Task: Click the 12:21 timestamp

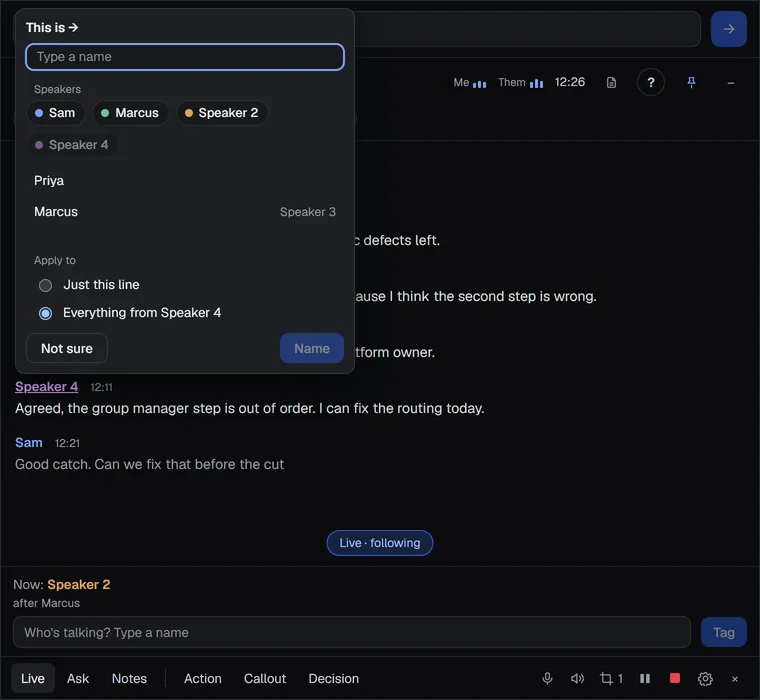Action: point(67,443)
